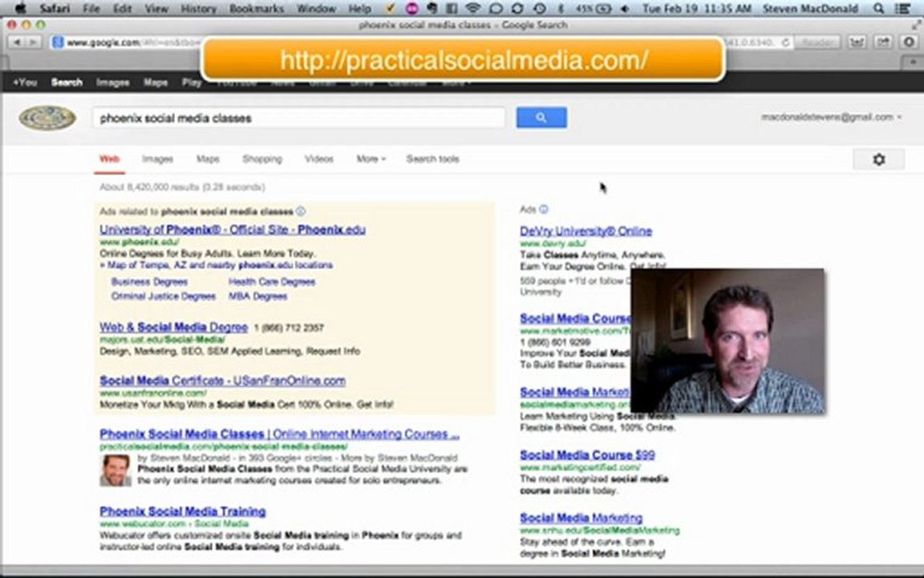Open the Edit menu
The image size is (924, 578).
click(x=122, y=8)
